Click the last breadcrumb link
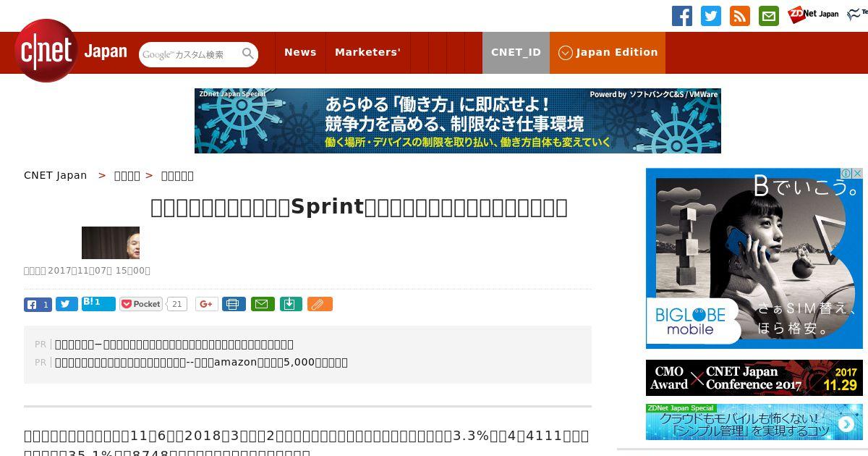 (177, 176)
